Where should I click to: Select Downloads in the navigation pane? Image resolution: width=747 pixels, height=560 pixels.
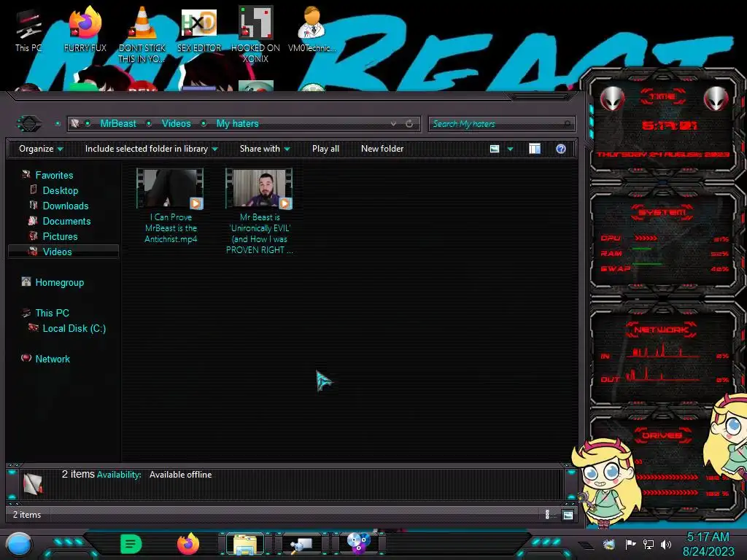(x=65, y=206)
